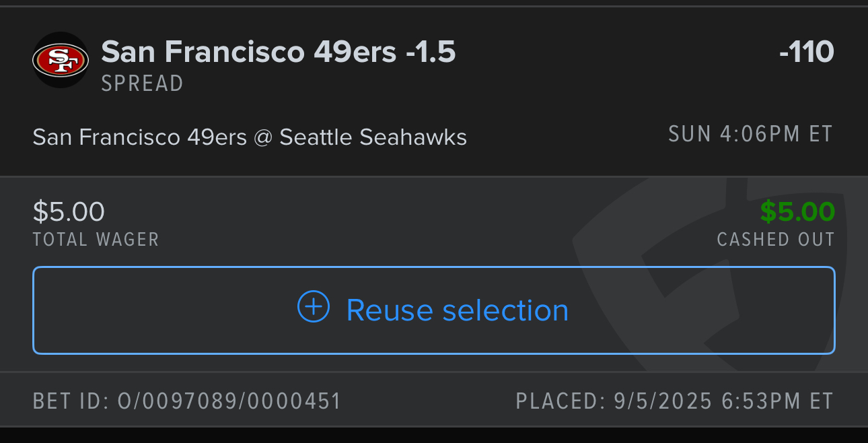
Task: Click the -1.5 spread value in the title
Action: (431, 52)
